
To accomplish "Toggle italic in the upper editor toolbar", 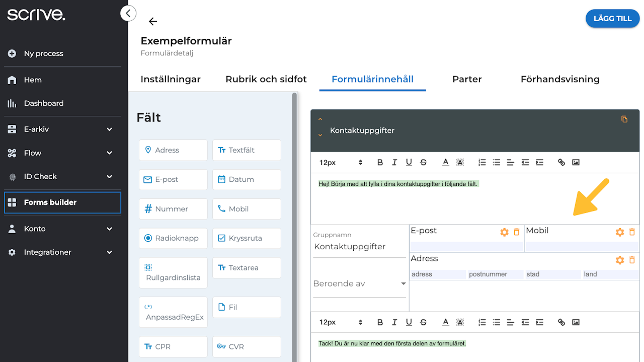I will pyautogui.click(x=394, y=162).
